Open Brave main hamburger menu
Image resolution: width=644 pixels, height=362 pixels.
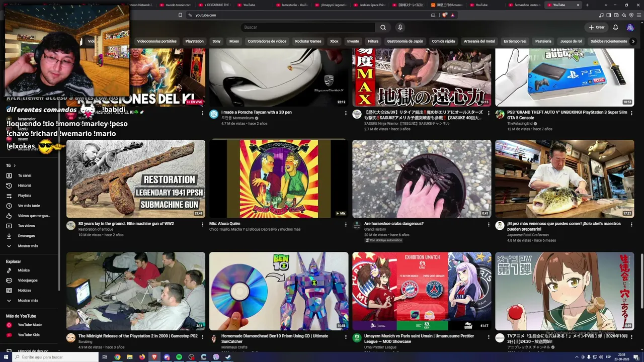638,15
